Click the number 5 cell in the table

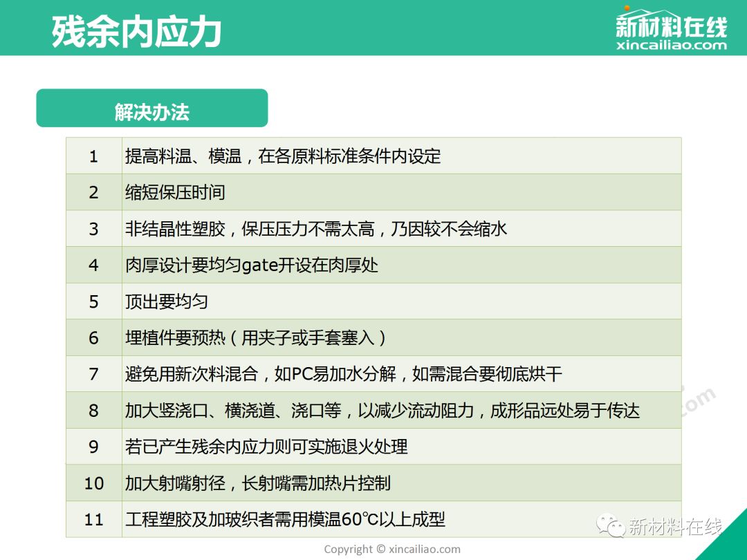click(x=94, y=302)
